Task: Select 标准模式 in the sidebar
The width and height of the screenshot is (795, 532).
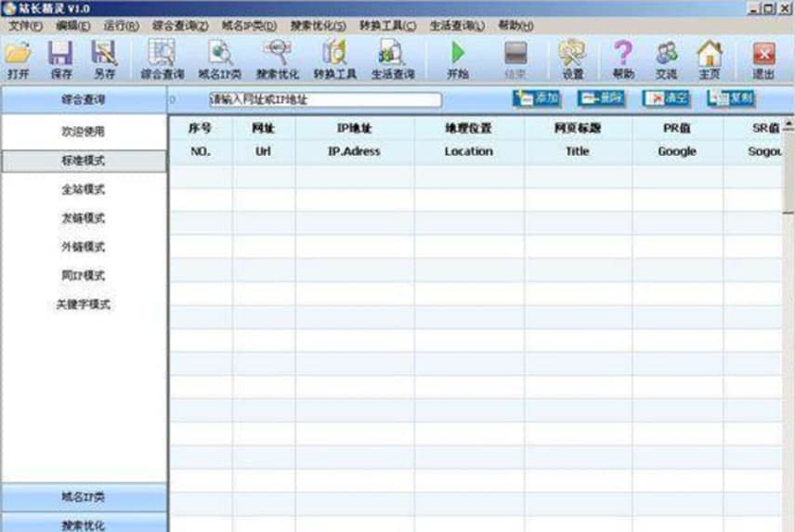Action: pos(84,161)
